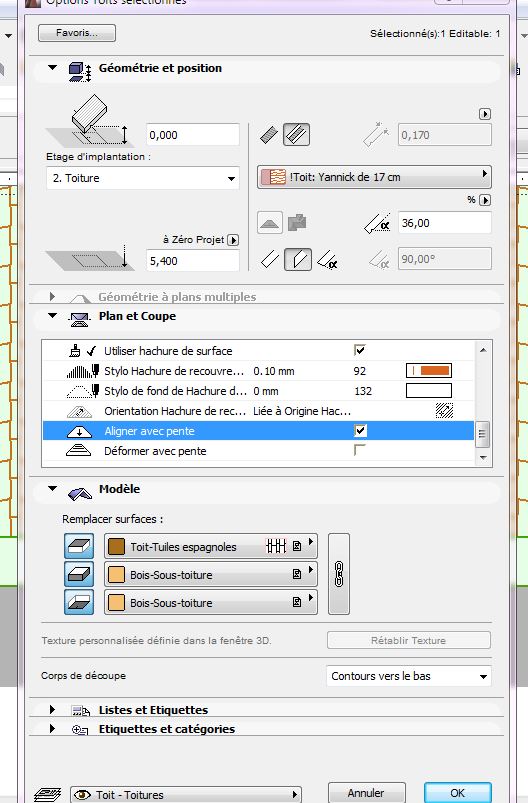Image resolution: width=528 pixels, height=803 pixels.
Task: Click the Plan et Coupe section icon
Action: click(x=79, y=320)
